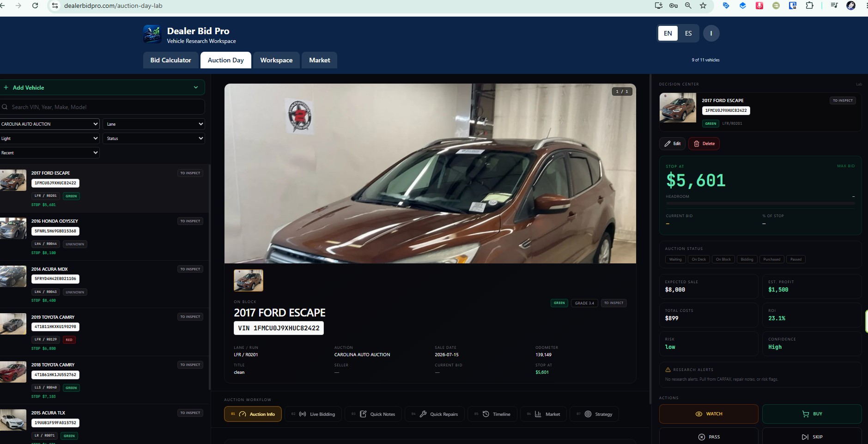
Task: Open the saved passwords key icon
Action: click(674, 6)
